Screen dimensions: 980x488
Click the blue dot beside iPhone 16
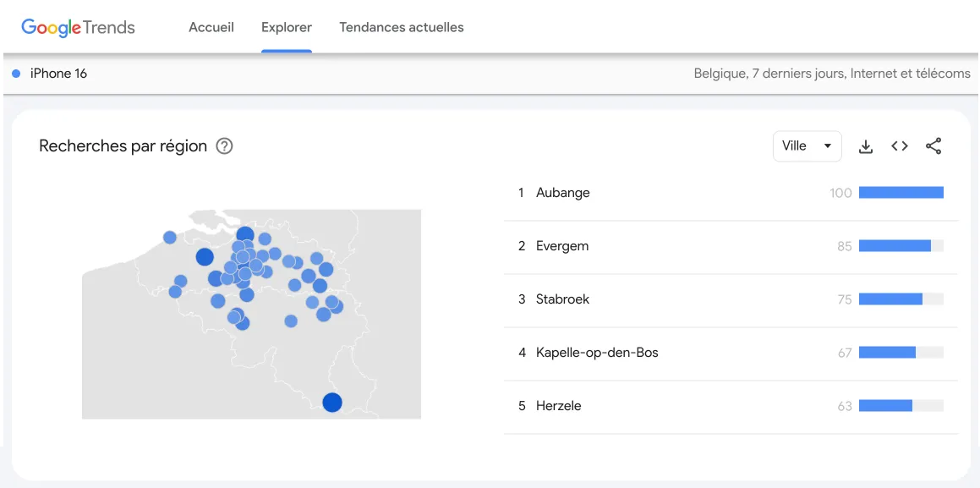16,74
